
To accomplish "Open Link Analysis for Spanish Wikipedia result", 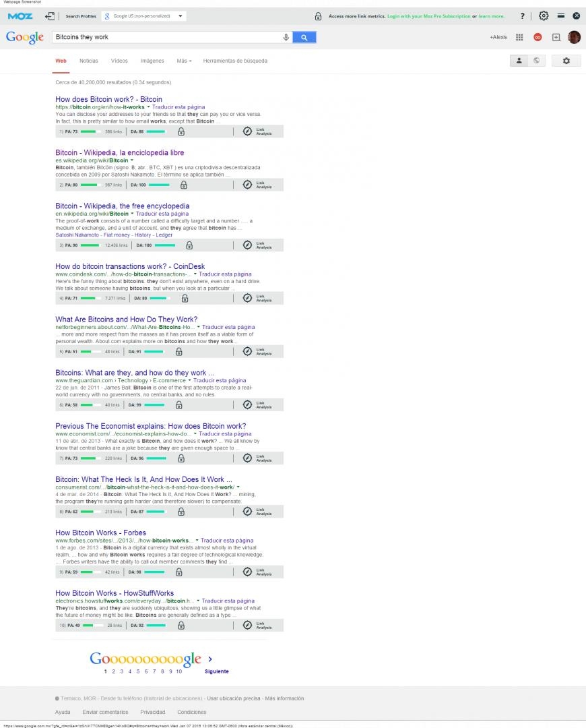I will [x=257, y=185].
